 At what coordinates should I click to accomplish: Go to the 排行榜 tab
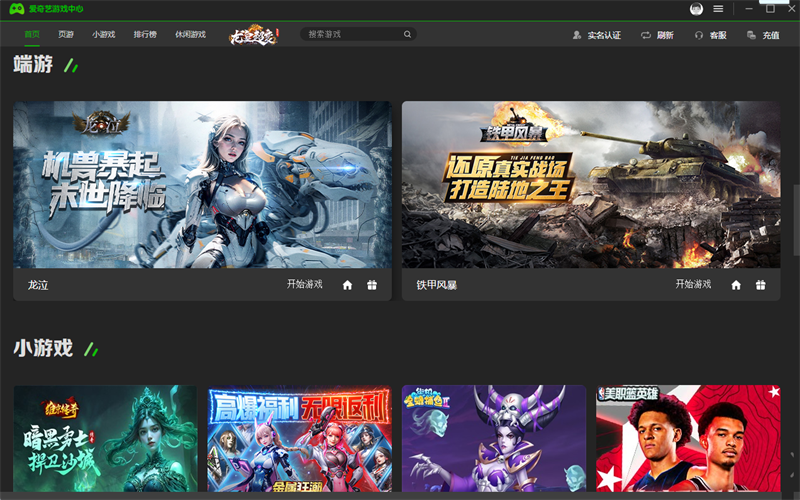145,35
